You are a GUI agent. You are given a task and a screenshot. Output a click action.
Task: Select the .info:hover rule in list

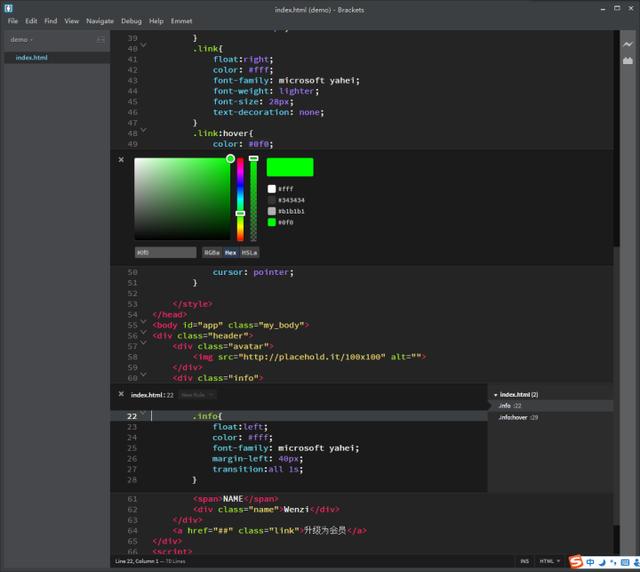(x=518, y=417)
